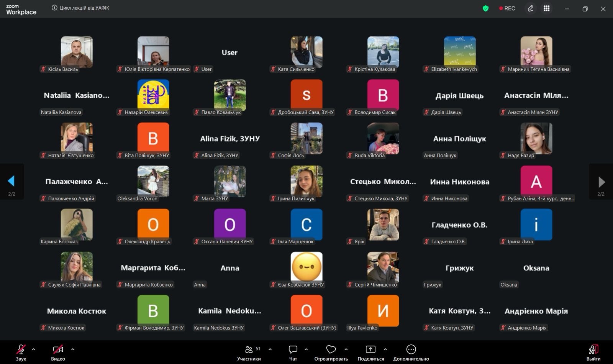Select Кісіль Василь video thumbnail

[77, 52]
